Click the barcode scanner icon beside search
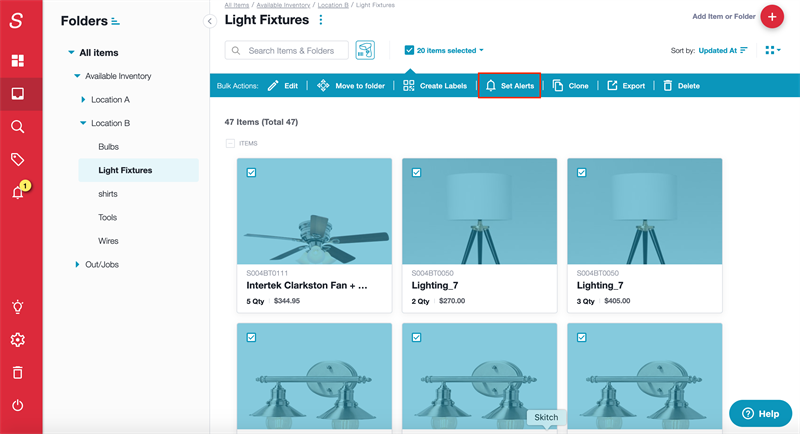Viewport: 800px width, 434px height. tap(365, 50)
